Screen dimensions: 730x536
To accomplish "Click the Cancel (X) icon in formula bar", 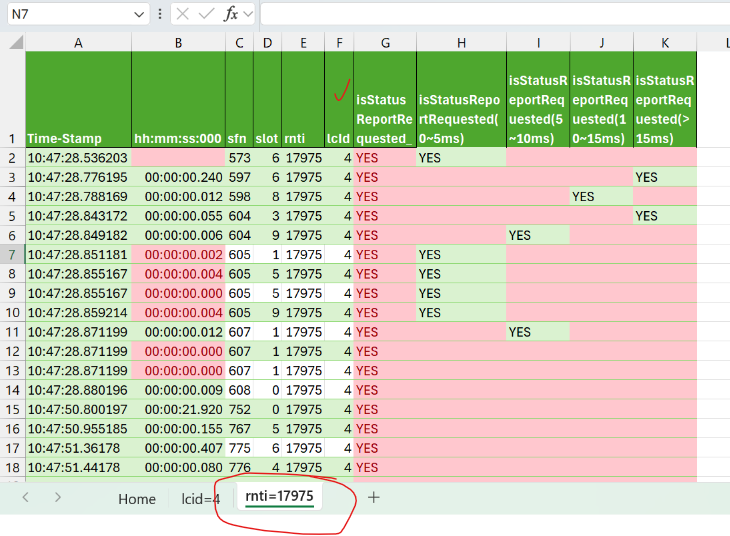I will pos(183,14).
